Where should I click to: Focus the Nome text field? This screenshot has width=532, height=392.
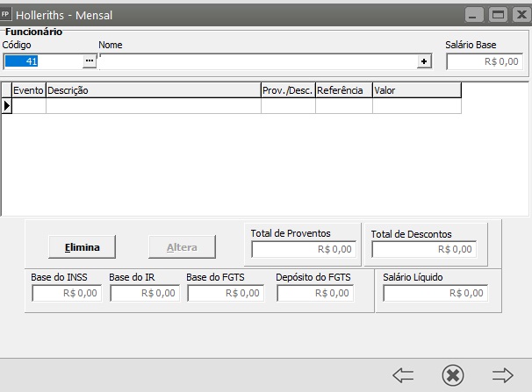(x=258, y=61)
